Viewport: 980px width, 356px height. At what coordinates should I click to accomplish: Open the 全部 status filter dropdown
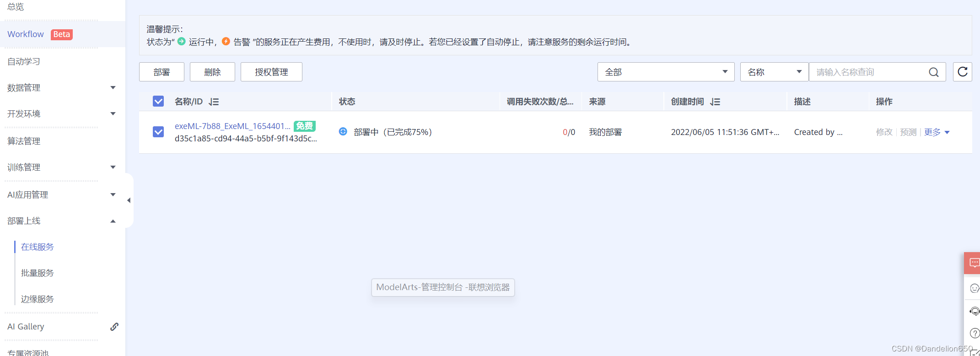click(x=666, y=72)
